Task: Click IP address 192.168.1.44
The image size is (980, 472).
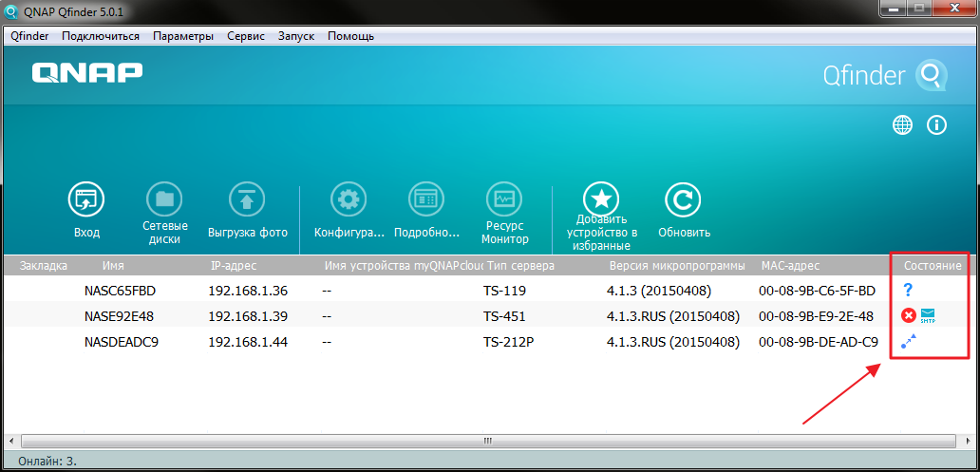Action: pos(248,343)
